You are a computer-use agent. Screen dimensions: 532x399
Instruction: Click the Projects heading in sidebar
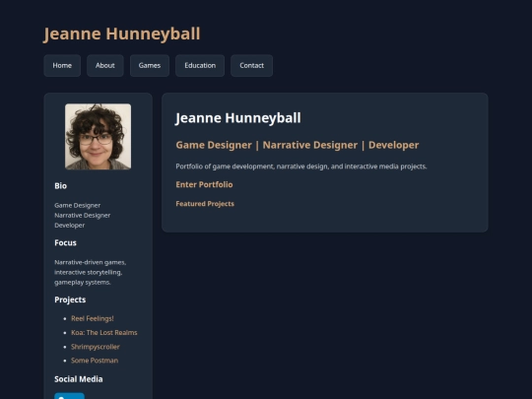70,299
